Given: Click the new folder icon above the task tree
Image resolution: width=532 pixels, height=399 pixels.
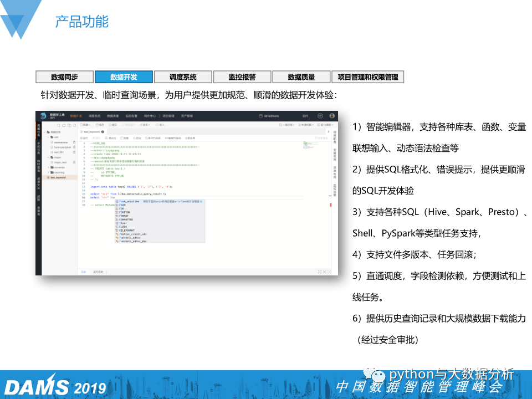Looking at the screenshot, I should [x=69, y=125].
